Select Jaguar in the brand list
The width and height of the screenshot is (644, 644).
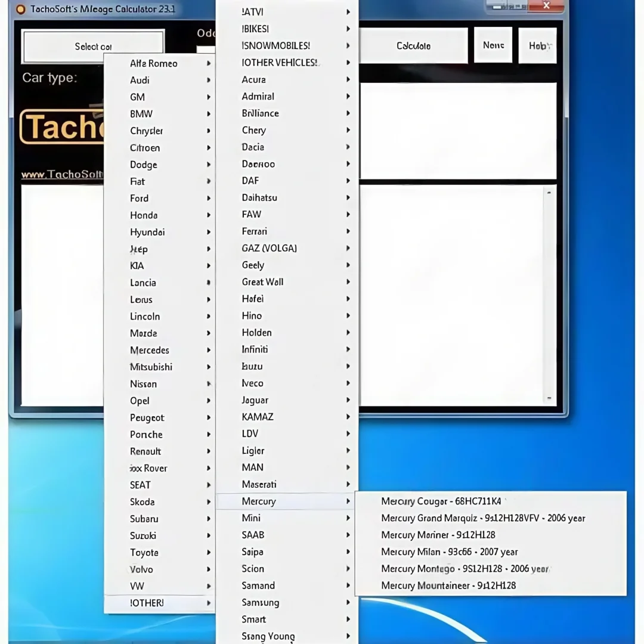287,400
